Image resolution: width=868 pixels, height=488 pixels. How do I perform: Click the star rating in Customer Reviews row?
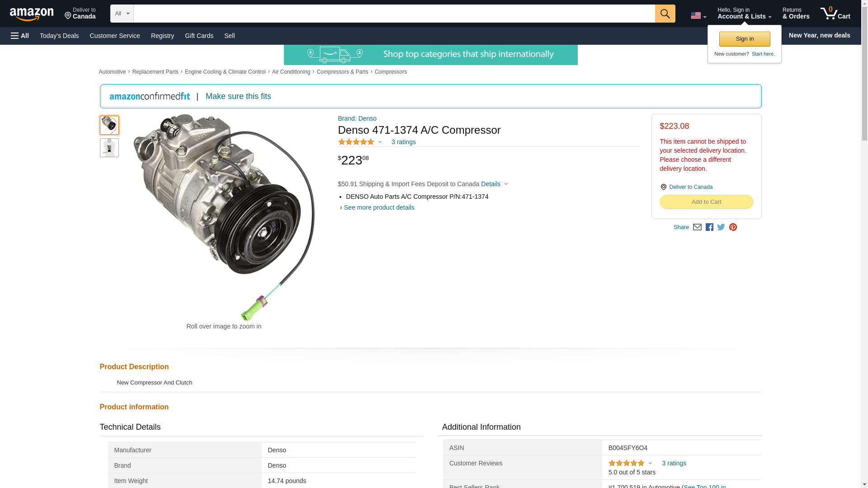click(627, 463)
